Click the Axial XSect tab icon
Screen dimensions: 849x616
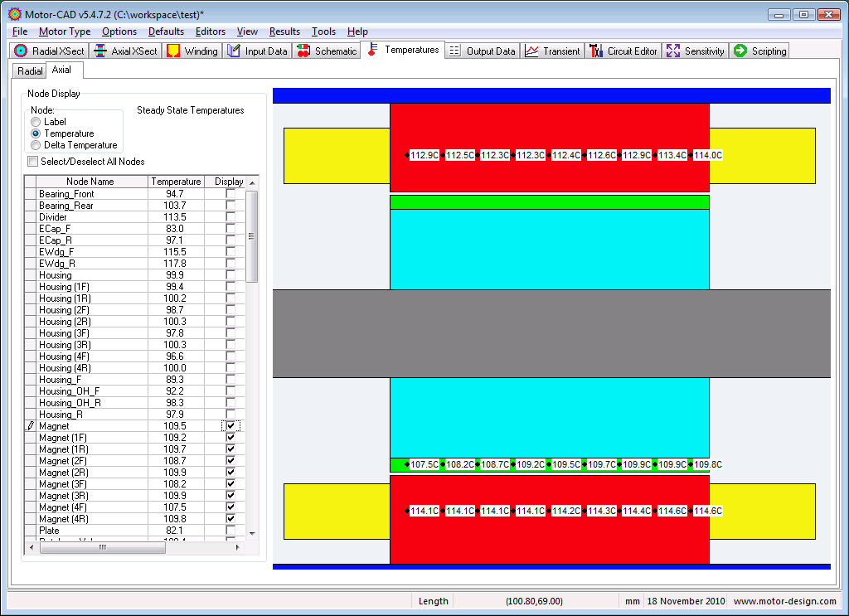click(100, 51)
